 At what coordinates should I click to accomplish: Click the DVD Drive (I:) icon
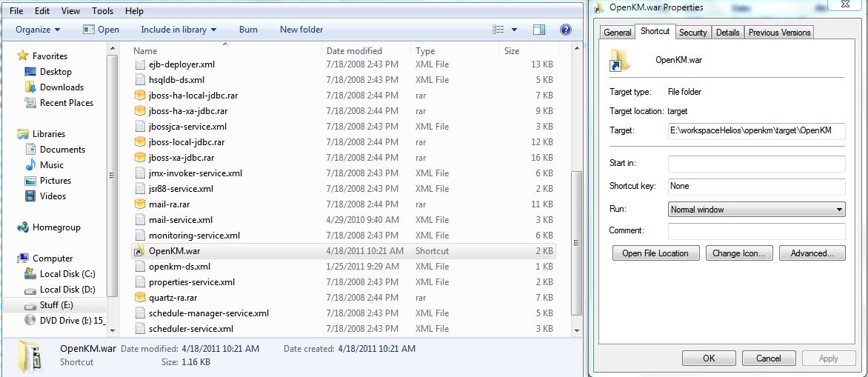(x=30, y=320)
